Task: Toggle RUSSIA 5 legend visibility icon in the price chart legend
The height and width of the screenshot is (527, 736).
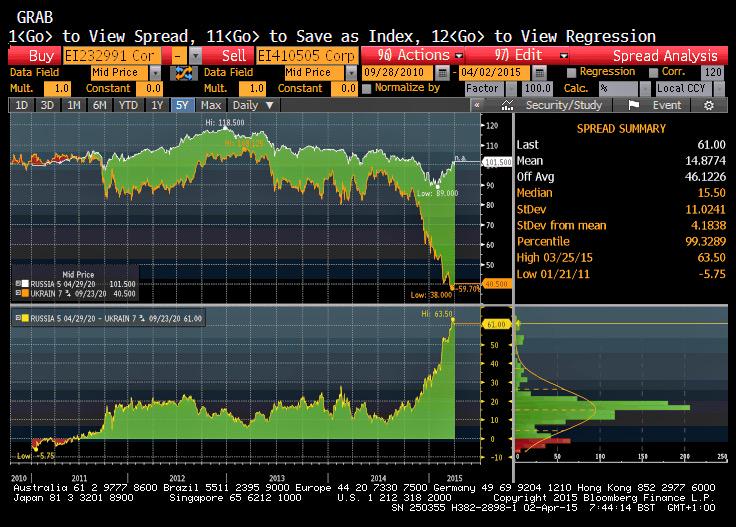Action: (18, 283)
